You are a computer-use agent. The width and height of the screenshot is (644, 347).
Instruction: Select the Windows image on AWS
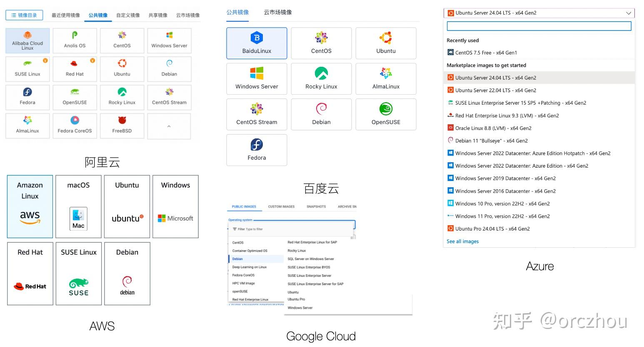pos(175,206)
